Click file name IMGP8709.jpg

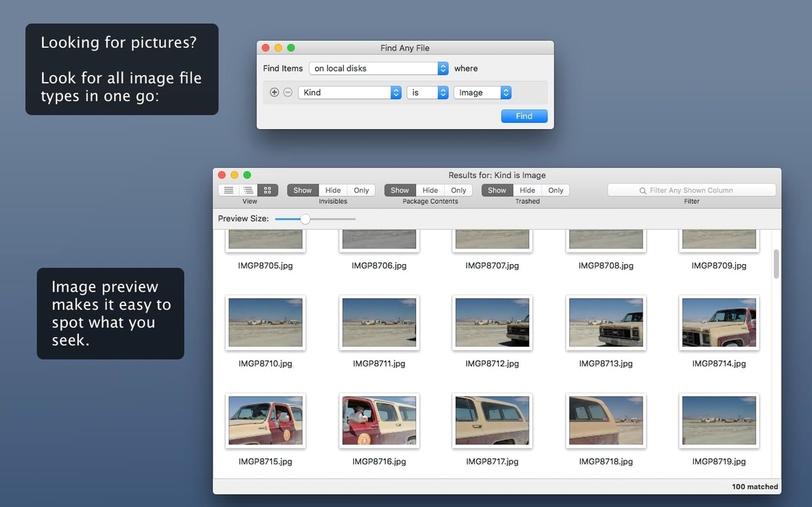tap(719, 266)
